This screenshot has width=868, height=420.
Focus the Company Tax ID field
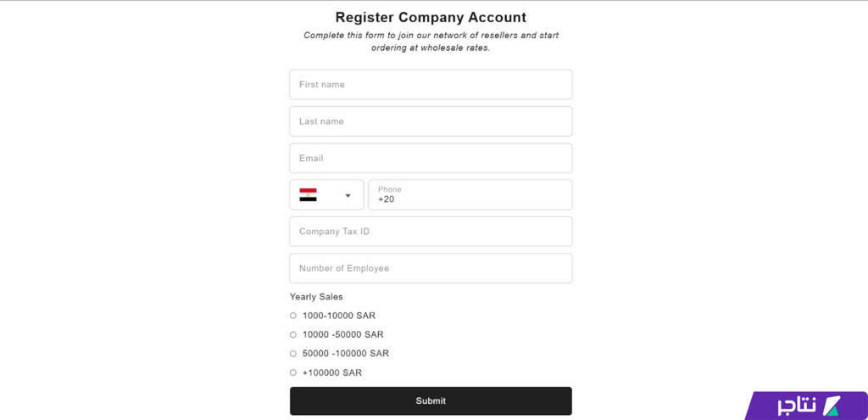(431, 232)
